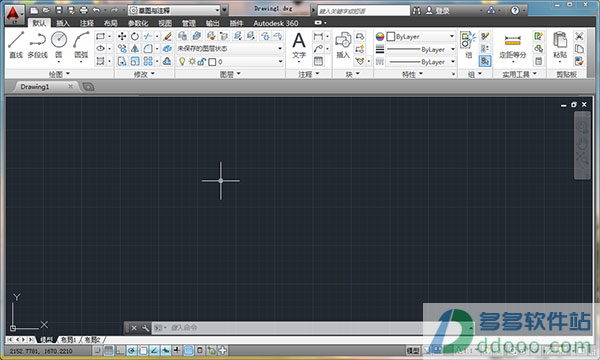Viewport: 600px width, 360px height.
Task: Select the Mirror tool in Modify panel
Action: click(135, 49)
